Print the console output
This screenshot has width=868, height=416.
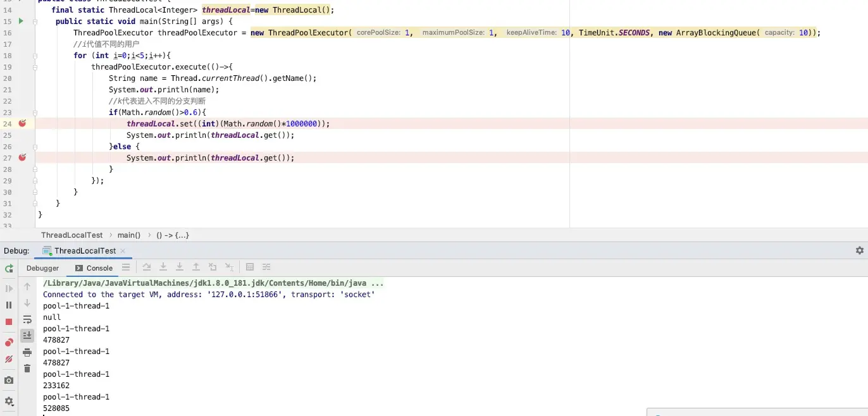click(27, 352)
